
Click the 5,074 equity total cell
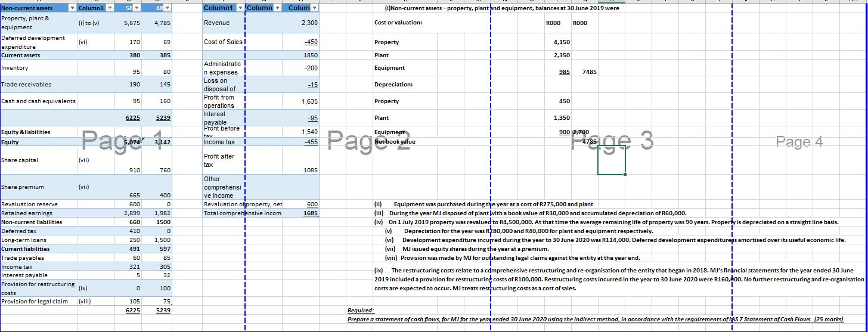127,142
